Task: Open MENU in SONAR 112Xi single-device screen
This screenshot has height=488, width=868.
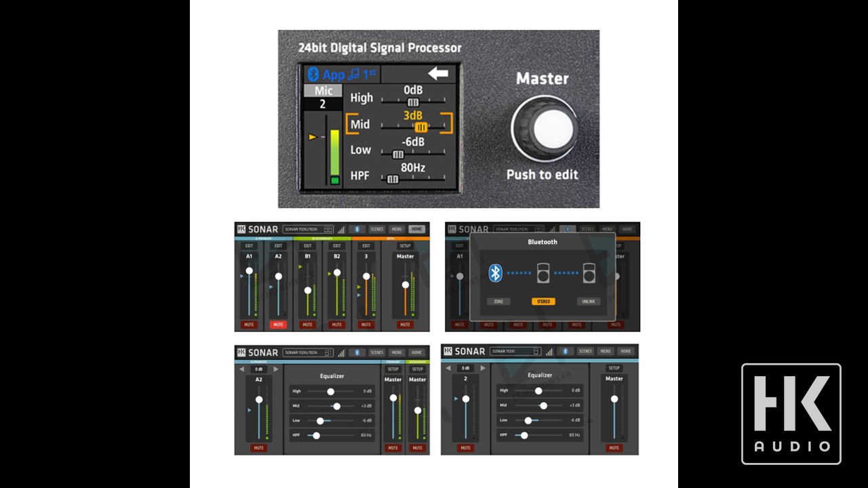Action: point(606,351)
